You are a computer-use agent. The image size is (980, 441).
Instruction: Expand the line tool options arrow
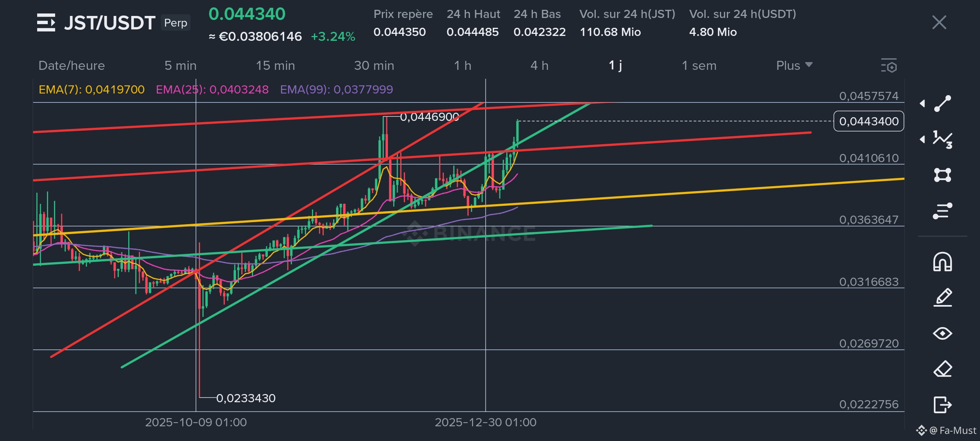(922, 104)
